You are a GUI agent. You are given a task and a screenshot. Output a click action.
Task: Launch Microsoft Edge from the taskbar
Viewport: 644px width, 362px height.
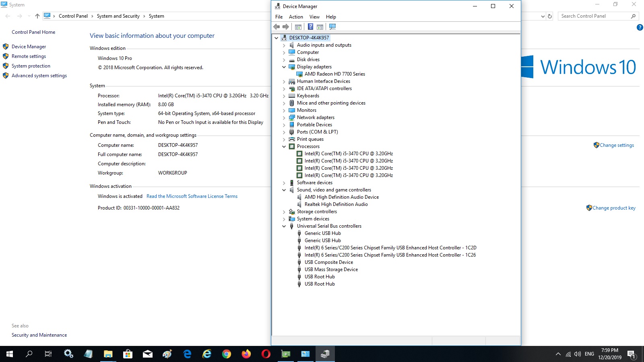point(187,354)
